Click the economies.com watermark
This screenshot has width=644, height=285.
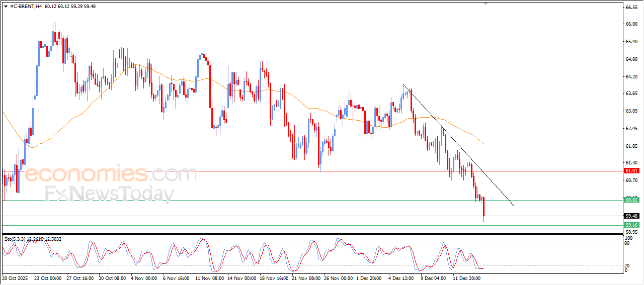pos(111,175)
